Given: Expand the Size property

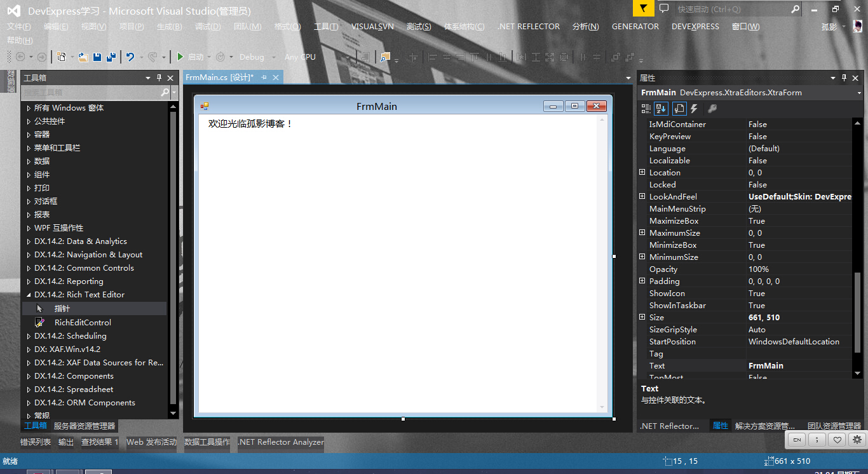Looking at the screenshot, I should pyautogui.click(x=642, y=317).
